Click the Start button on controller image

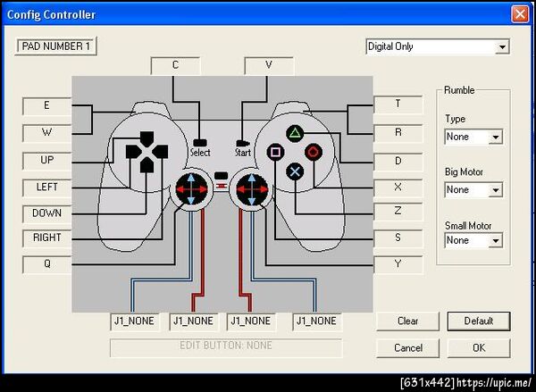pyautogui.click(x=243, y=143)
